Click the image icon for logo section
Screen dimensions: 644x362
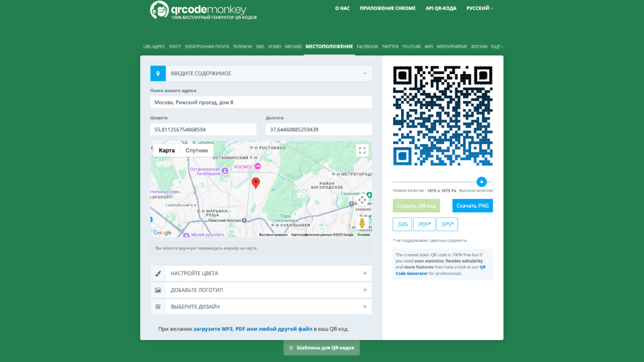158,290
